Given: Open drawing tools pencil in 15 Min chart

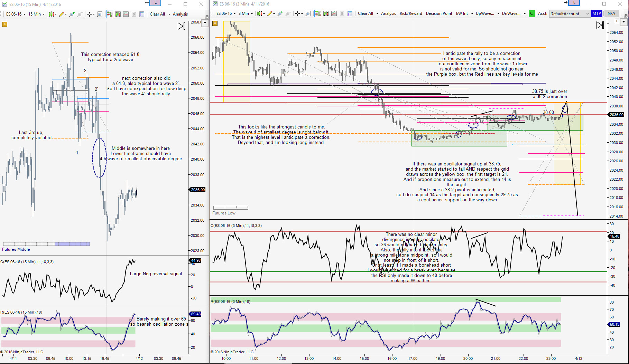Looking at the screenshot, I should pos(62,14).
